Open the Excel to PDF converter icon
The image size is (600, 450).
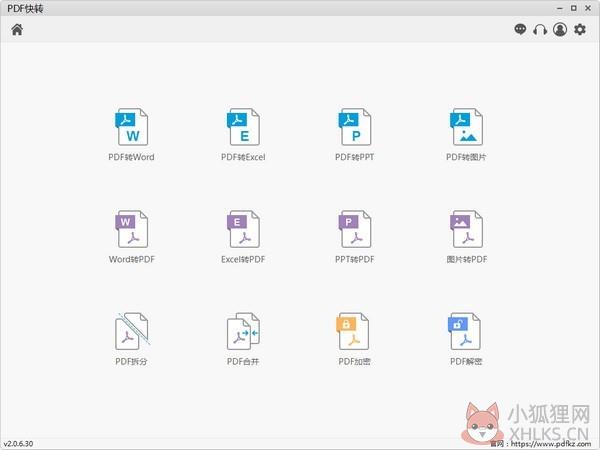pos(243,229)
